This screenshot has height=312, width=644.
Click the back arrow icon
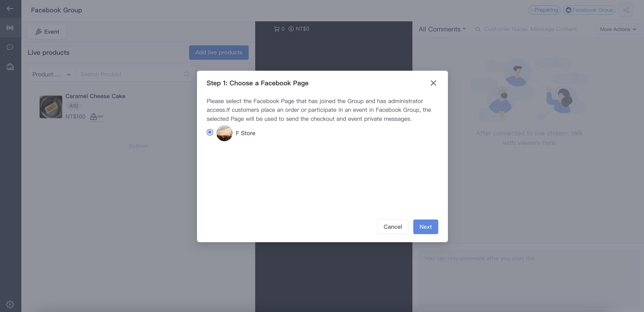point(10,9)
